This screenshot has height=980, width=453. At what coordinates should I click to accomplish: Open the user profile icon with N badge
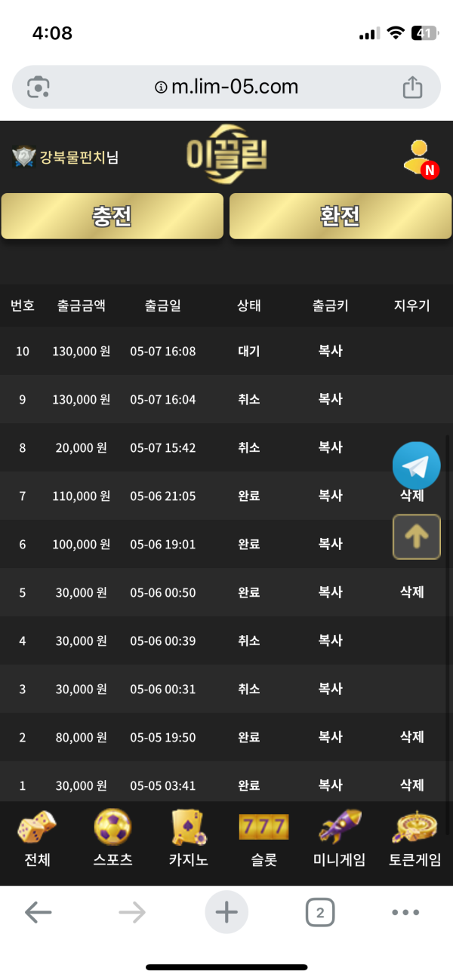419,158
